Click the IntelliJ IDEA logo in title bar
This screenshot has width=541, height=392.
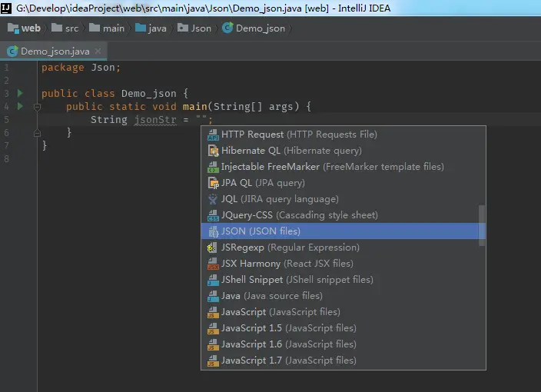[6, 8]
